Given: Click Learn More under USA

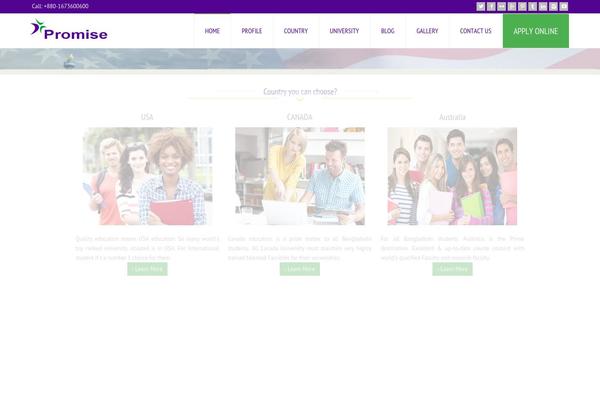Looking at the screenshot, I should click(147, 269).
